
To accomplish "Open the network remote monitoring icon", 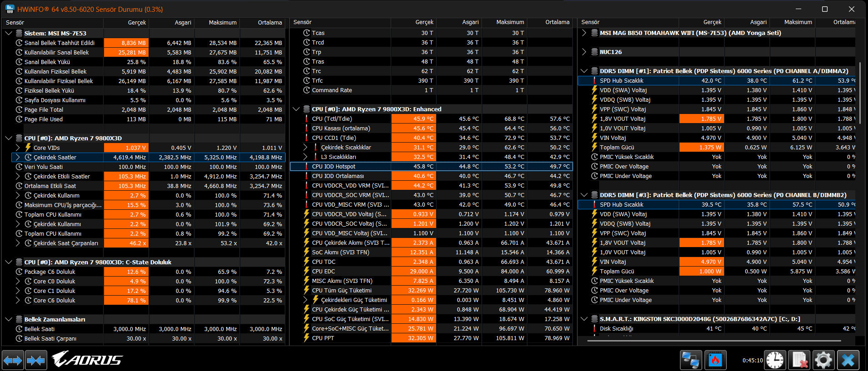I will 691,361.
